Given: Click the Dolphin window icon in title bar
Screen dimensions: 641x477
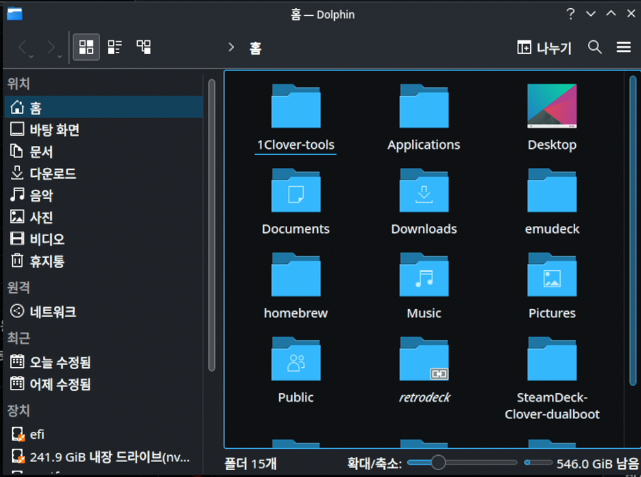Looking at the screenshot, I should coord(15,14).
